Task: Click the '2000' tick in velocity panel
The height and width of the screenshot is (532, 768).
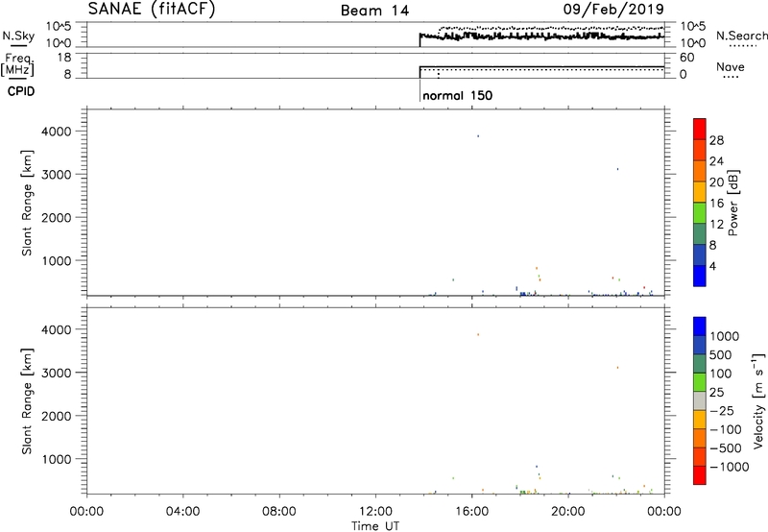Action: [56, 416]
